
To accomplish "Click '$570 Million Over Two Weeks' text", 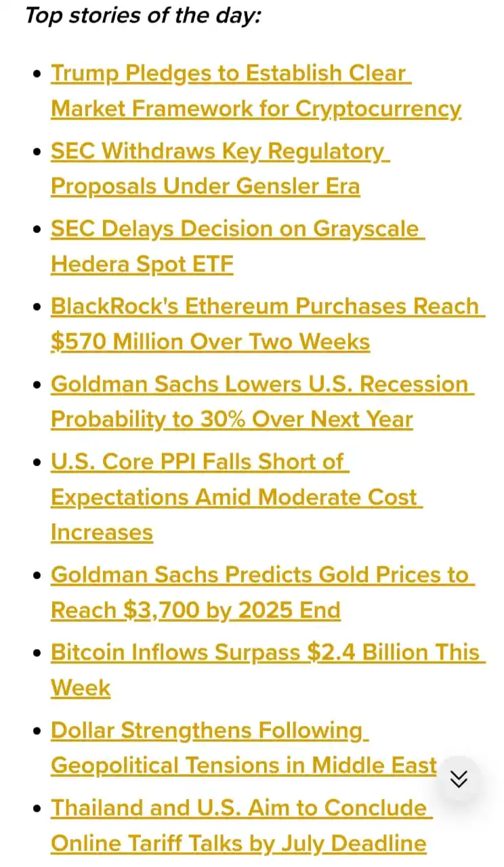I will click(210, 341).
